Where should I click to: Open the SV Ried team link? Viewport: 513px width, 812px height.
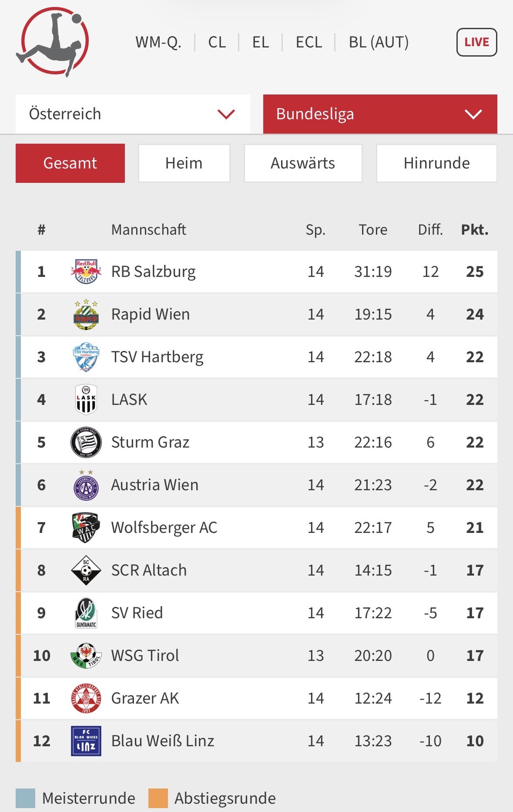click(x=137, y=613)
